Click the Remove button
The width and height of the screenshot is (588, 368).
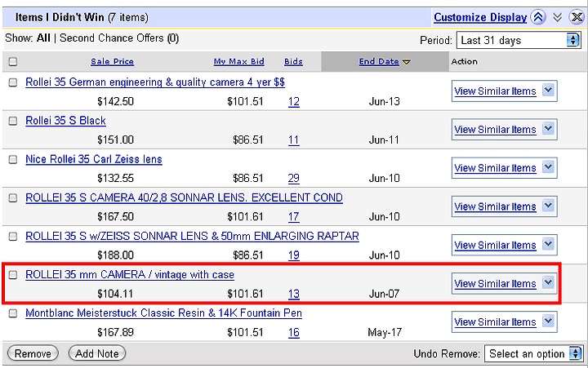[33, 353]
